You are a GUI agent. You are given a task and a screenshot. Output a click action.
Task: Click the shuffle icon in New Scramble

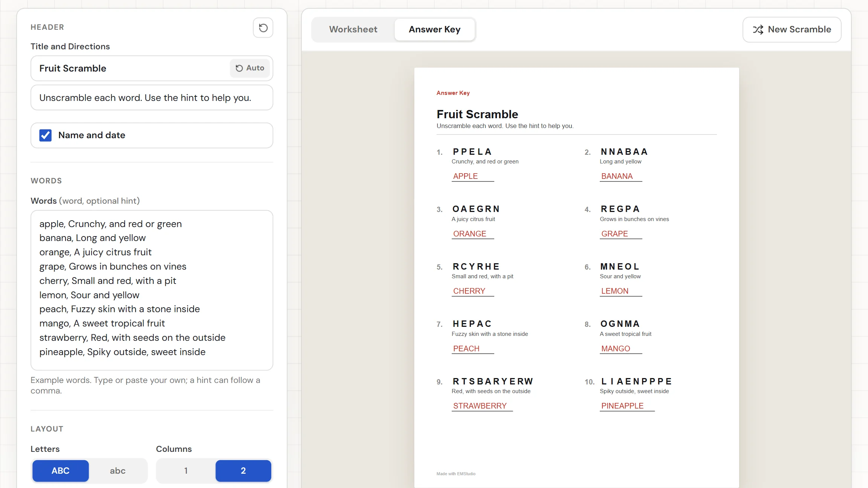tap(758, 30)
